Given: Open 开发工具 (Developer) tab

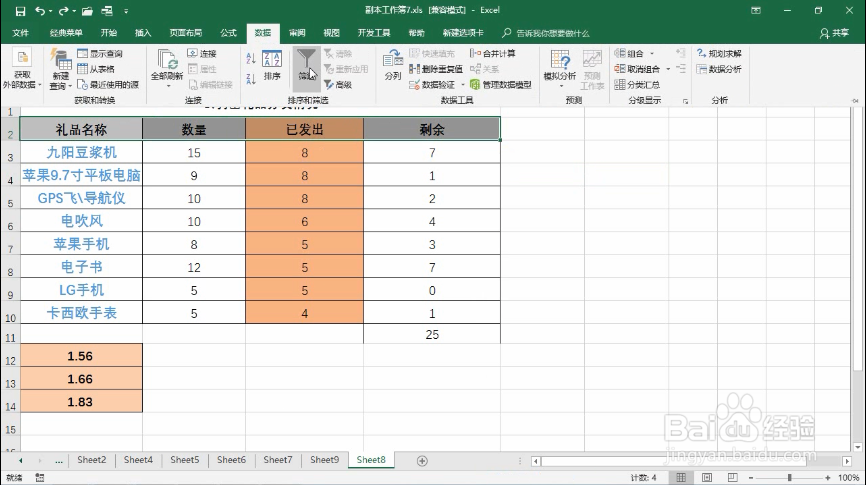Looking at the screenshot, I should point(374,33).
